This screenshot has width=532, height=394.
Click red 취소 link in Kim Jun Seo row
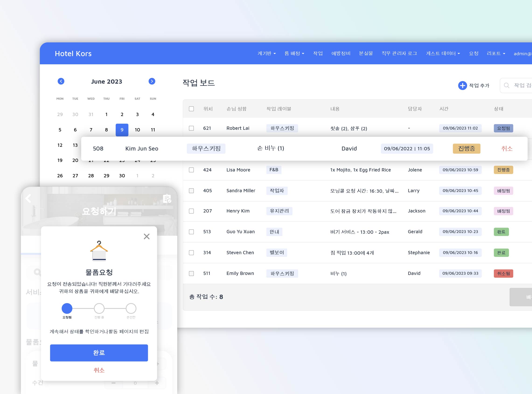tap(507, 149)
